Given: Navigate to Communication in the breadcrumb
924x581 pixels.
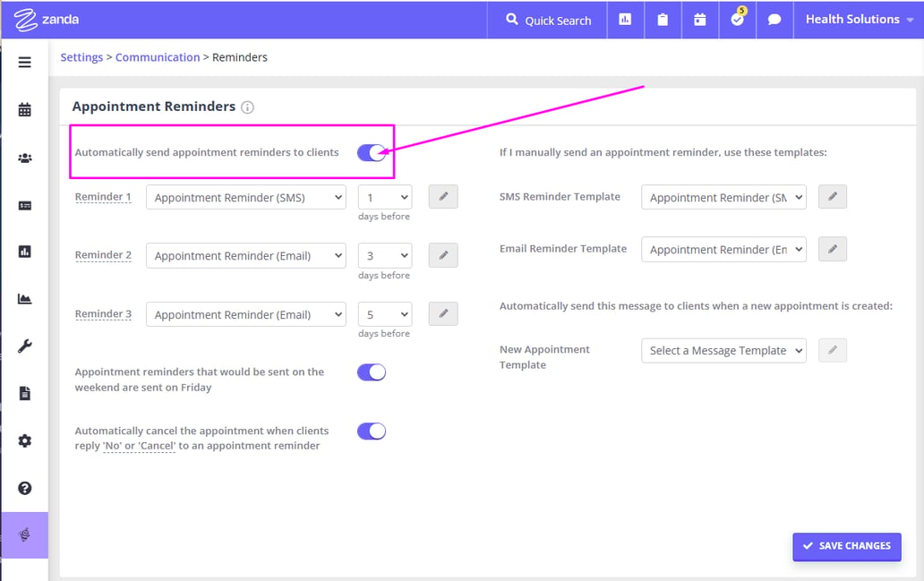Looking at the screenshot, I should tap(158, 56).
